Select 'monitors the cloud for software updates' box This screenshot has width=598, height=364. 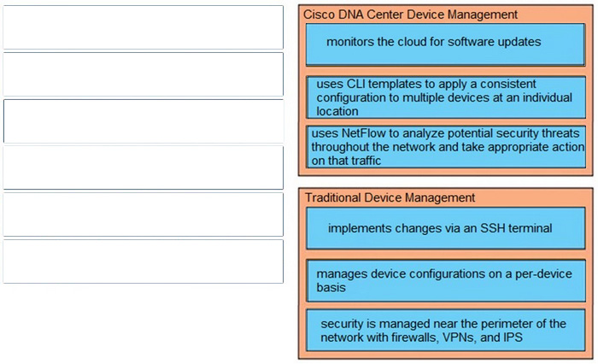tap(445, 44)
